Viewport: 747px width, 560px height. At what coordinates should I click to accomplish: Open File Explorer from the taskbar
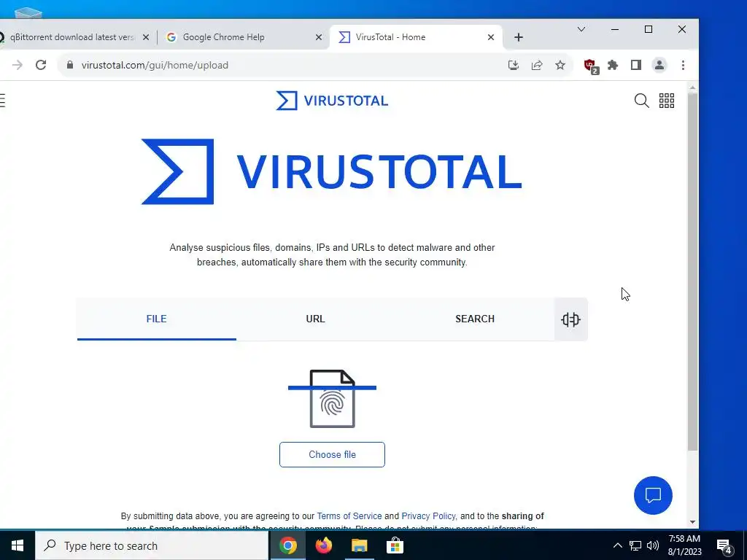coord(359,545)
